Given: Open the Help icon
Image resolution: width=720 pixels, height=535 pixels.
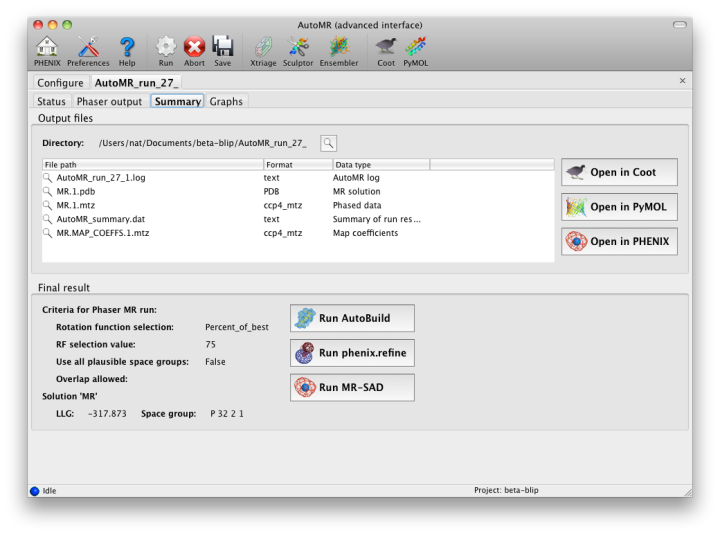Looking at the screenshot, I should click(x=127, y=48).
